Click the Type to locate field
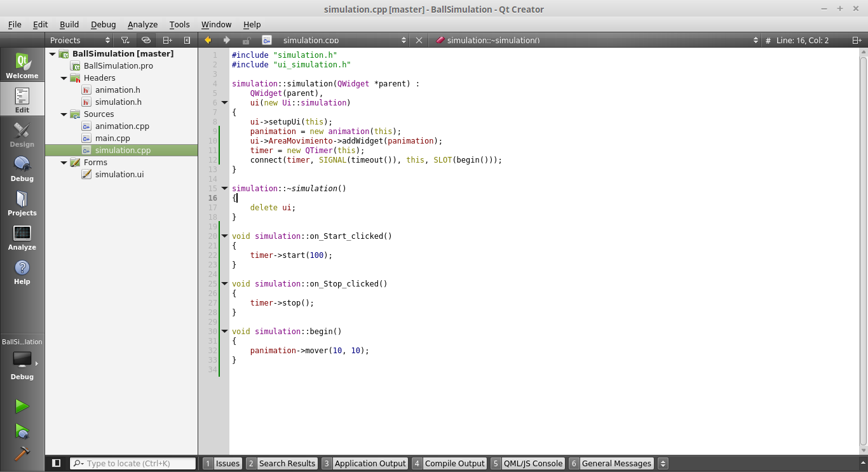The image size is (868, 472). 133,463
